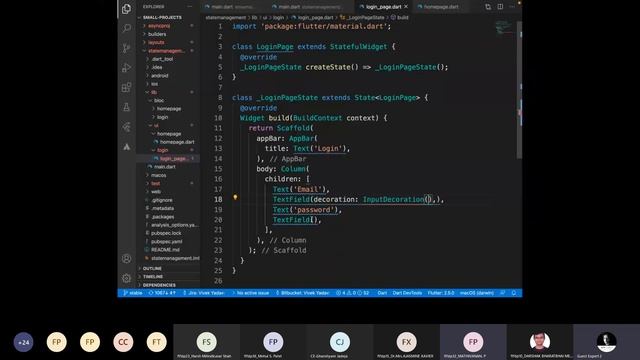The width and height of the screenshot is (640, 360).
Task: Expand the .dart_tool folder
Action: (x=162, y=59)
